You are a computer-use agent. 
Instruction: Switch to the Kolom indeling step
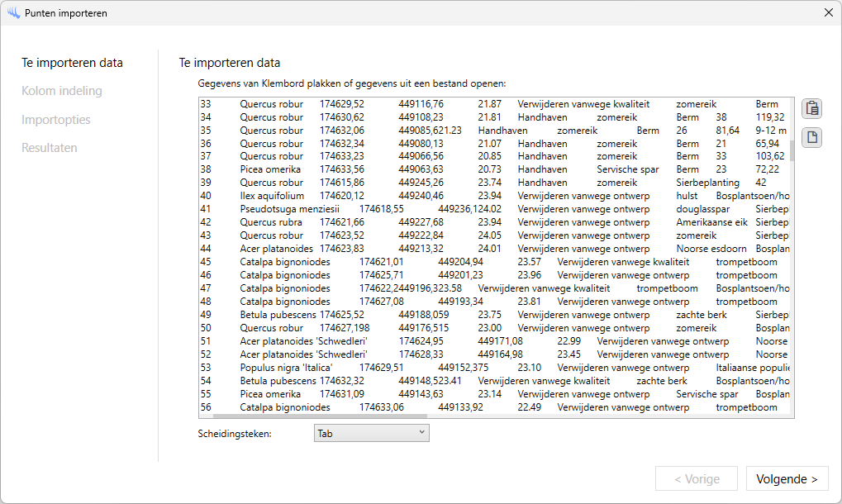coord(62,91)
